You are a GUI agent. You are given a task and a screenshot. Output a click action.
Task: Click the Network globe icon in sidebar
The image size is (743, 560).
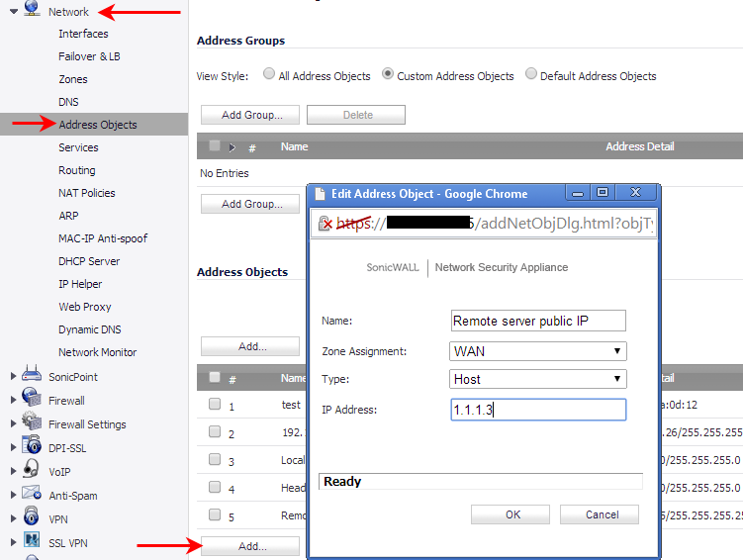tap(31, 11)
